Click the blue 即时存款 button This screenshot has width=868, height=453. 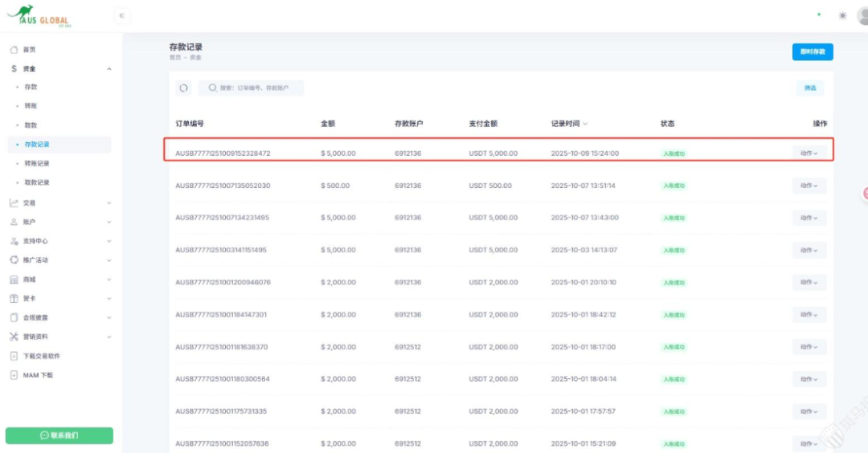[x=812, y=52]
